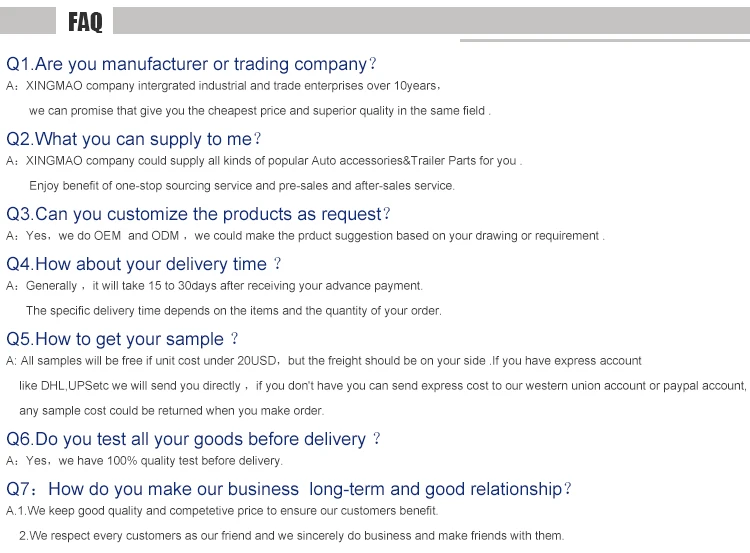750x553 pixels.
Task: Select question Q2 'What you can supply to me'
Action: (x=133, y=139)
